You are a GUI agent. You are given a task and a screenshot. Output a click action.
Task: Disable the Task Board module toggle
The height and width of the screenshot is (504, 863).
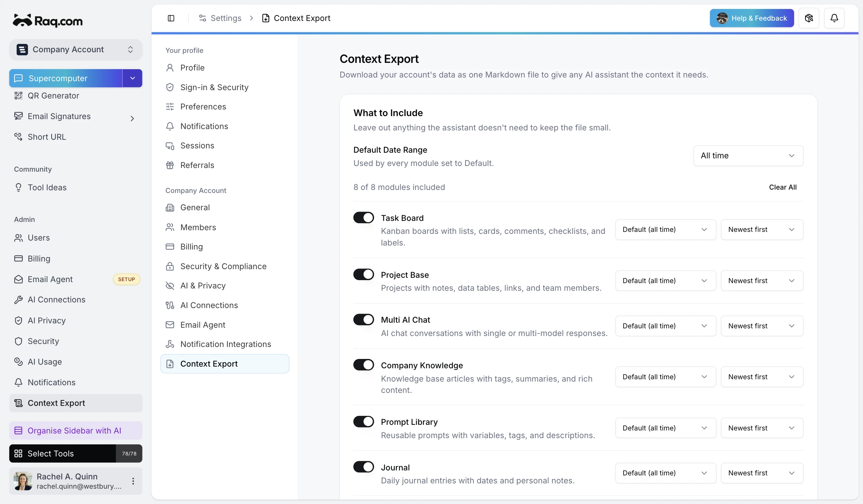363,218
